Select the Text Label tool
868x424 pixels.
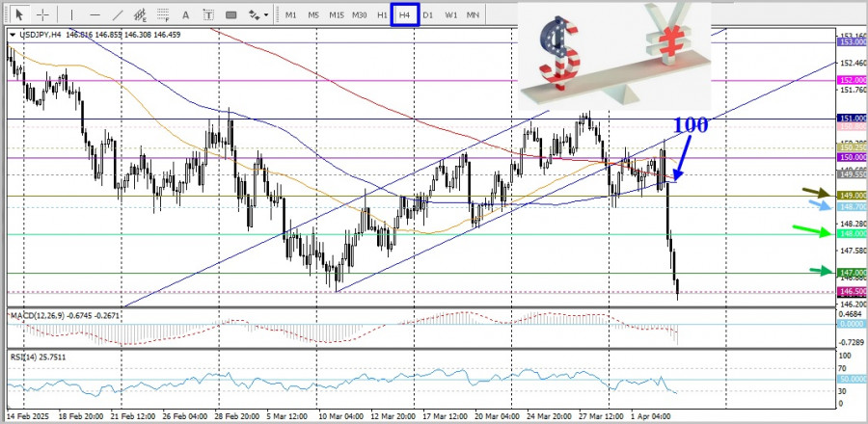pos(208,14)
